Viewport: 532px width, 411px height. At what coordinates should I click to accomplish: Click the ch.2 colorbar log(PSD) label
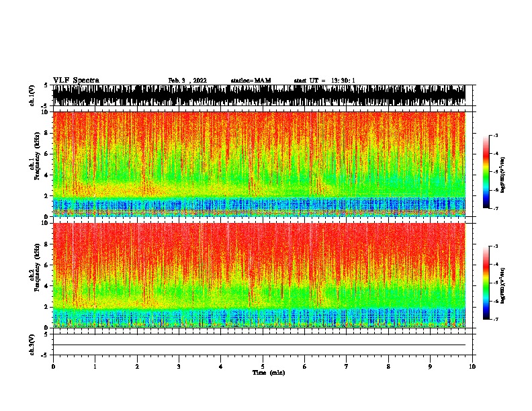point(502,285)
